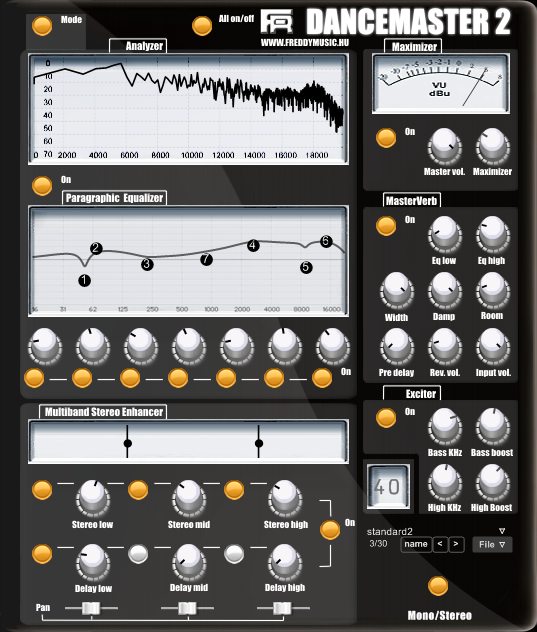Click the Stereo low knob

tap(93, 499)
